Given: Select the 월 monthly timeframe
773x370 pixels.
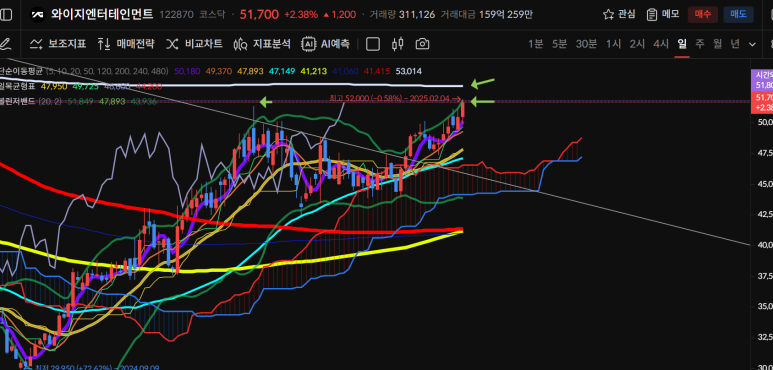Looking at the screenshot, I should (x=717, y=44).
